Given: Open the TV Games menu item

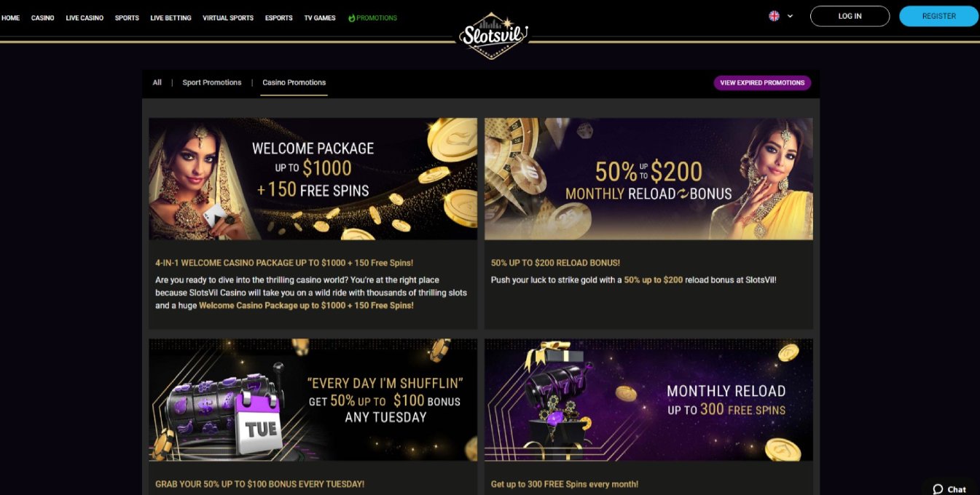Looking at the screenshot, I should point(320,17).
